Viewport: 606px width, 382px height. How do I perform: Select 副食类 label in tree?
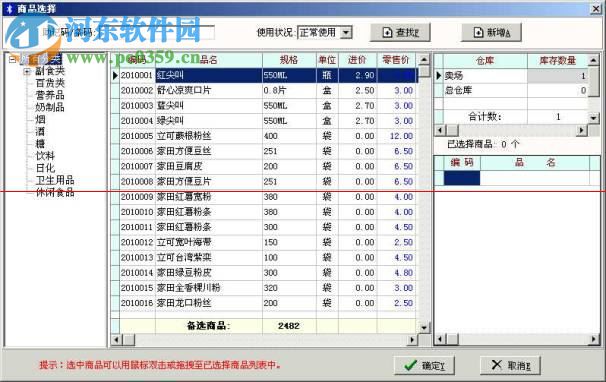pos(50,71)
